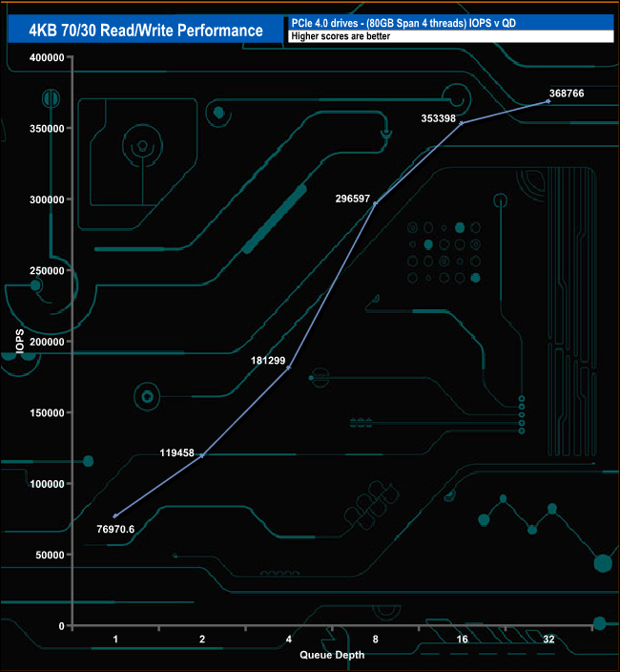Click the data label 353398
This screenshot has height=672, width=620.
pyautogui.click(x=438, y=118)
